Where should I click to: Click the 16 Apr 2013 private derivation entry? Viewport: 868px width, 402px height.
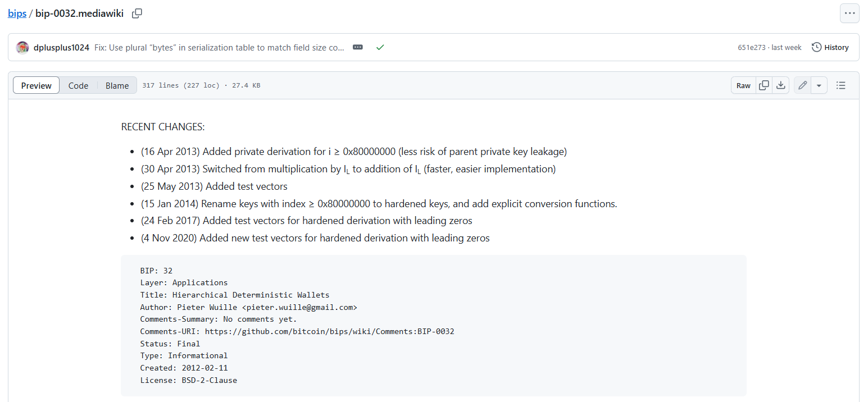354,152
